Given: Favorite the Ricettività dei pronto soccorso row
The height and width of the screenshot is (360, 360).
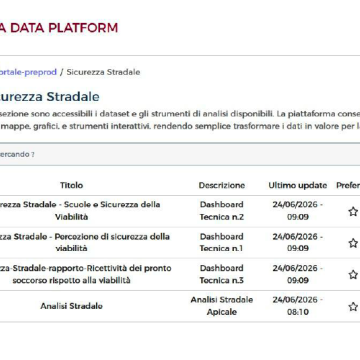Looking at the screenshot, I should (353, 275).
